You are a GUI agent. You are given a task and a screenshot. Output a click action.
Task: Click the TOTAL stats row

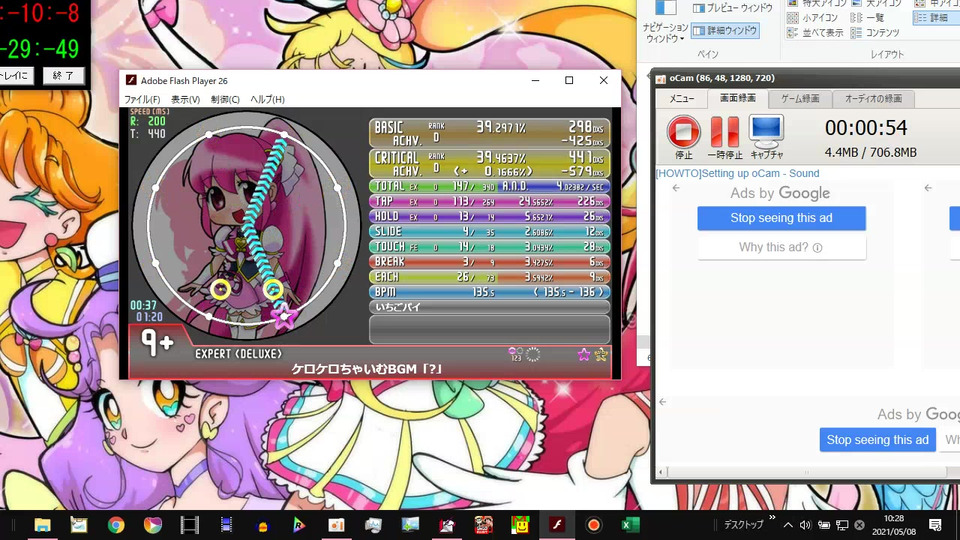click(489, 186)
